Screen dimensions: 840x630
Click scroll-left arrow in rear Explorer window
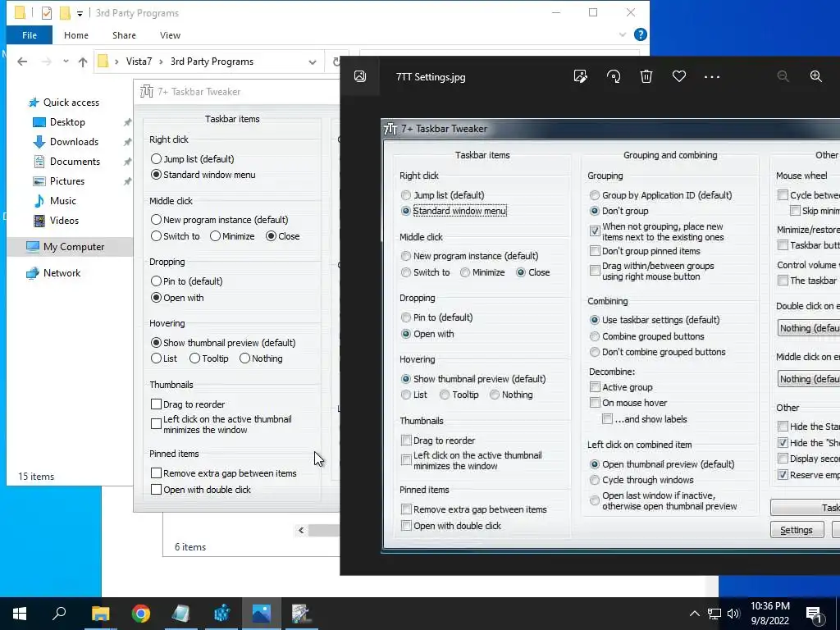pyautogui.click(x=301, y=530)
